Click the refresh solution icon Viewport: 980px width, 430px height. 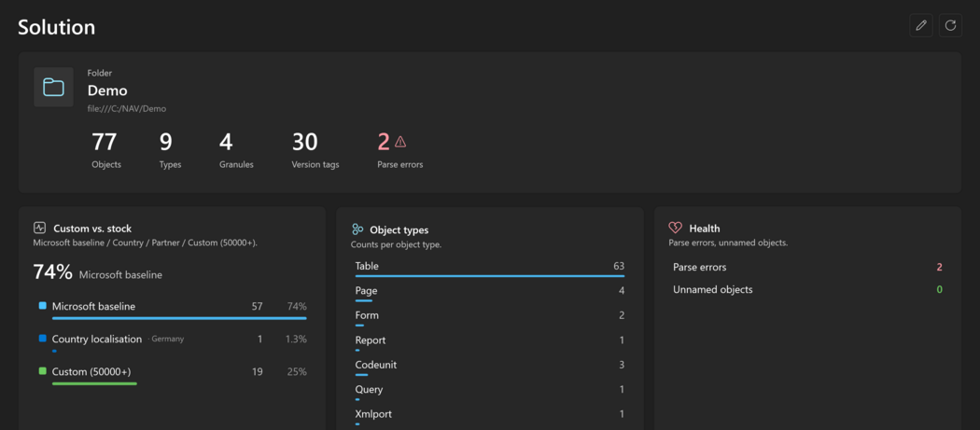(951, 25)
